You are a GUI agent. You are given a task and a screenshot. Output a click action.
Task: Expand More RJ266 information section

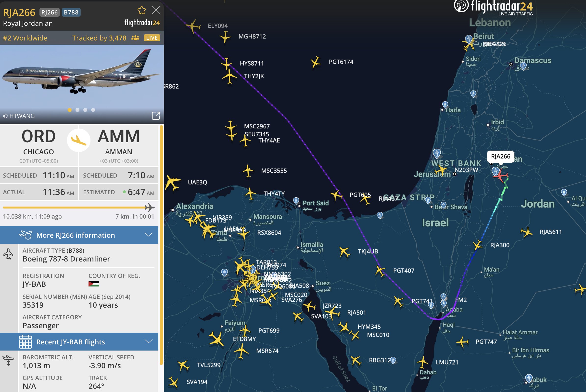pyautogui.click(x=79, y=235)
